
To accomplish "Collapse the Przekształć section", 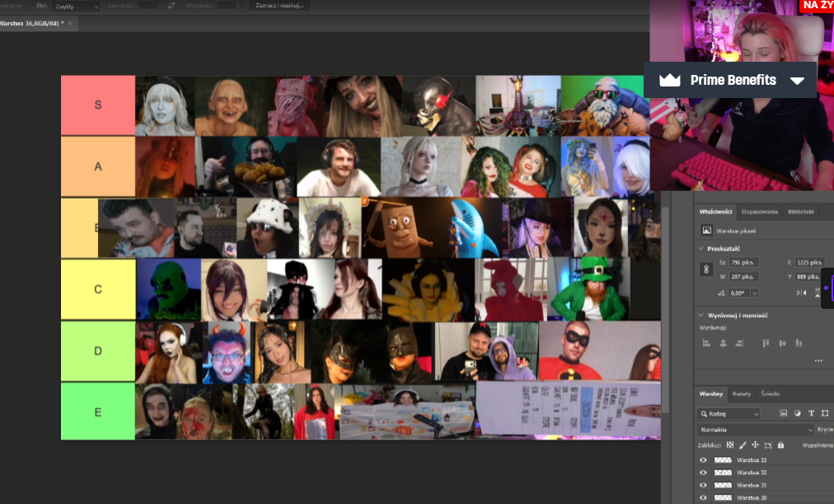I will pos(701,248).
